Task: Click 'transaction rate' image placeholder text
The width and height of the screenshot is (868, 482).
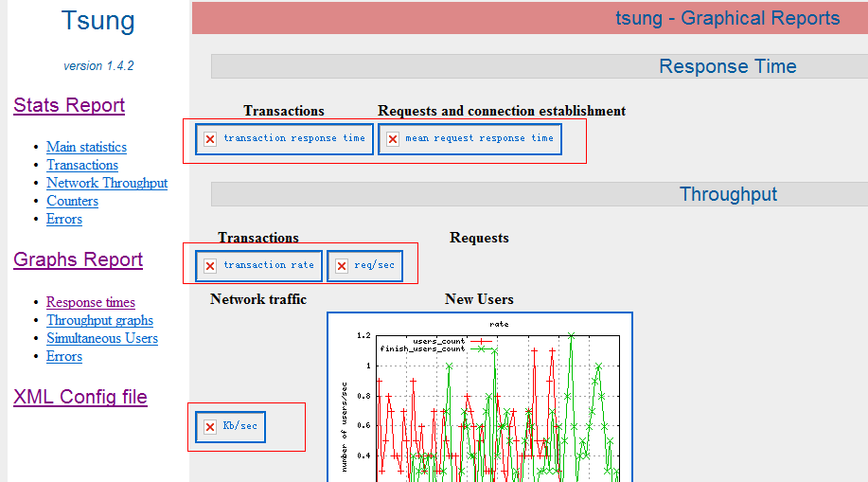Action: [269, 265]
